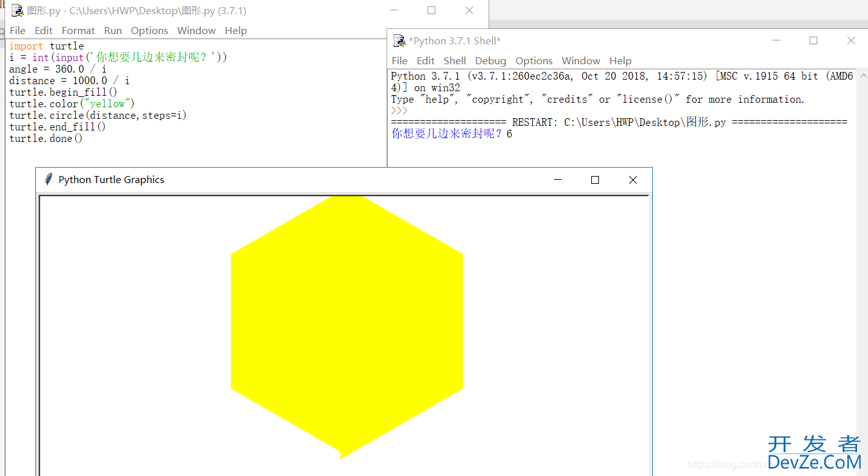Open Run menu in editor window
This screenshot has height=476, width=868.
(x=113, y=30)
